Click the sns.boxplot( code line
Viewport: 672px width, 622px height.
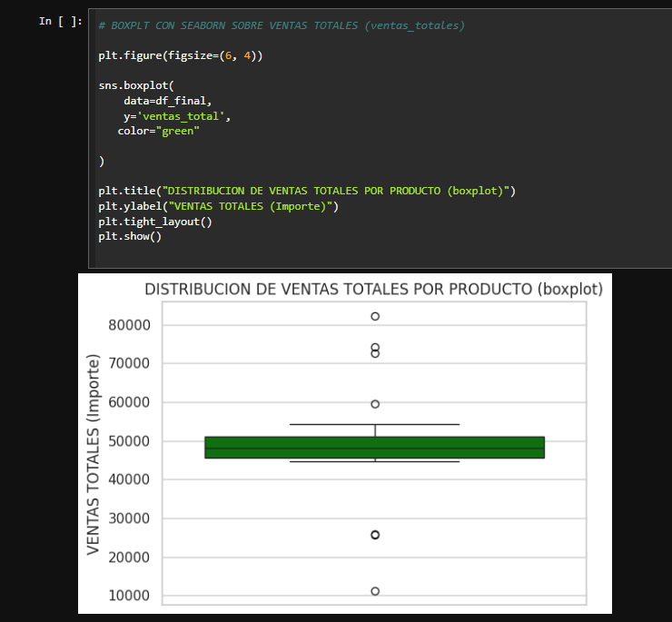[x=136, y=85]
